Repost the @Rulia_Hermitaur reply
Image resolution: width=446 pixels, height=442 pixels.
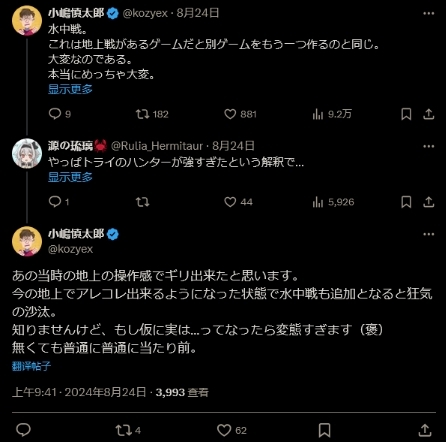pos(143,202)
